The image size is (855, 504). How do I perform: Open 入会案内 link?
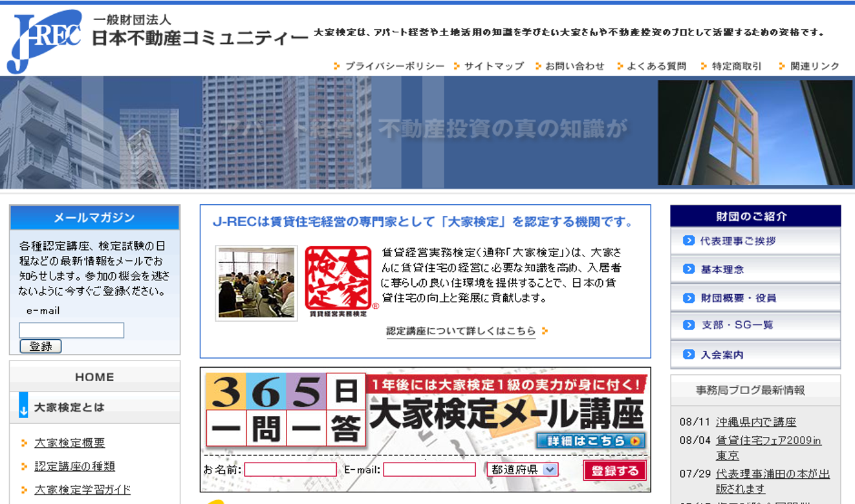tap(722, 355)
